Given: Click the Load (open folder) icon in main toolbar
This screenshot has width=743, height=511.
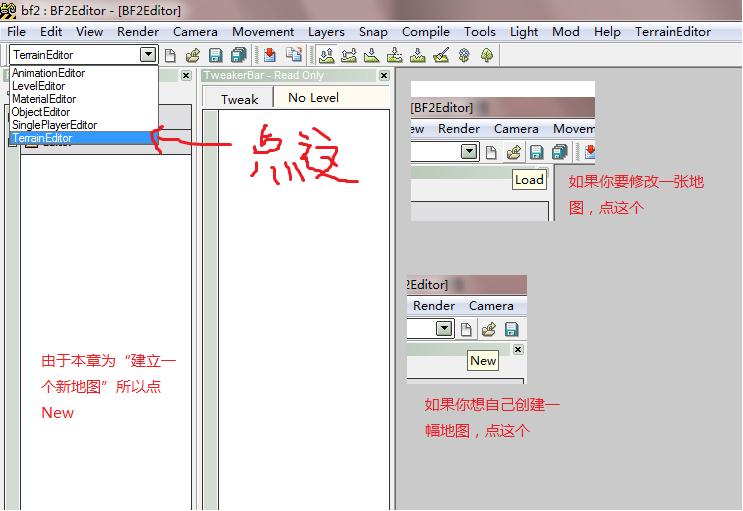Looking at the screenshot, I should tap(193, 55).
